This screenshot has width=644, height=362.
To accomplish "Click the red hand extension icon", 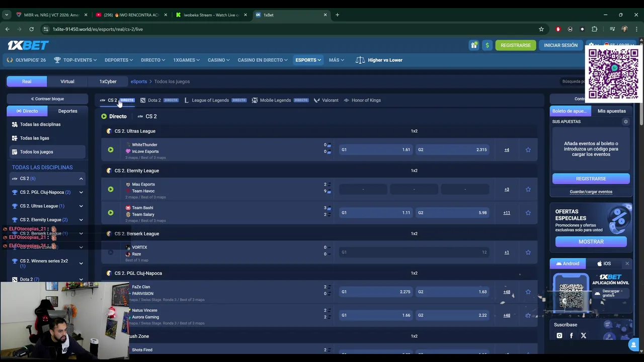I will pyautogui.click(x=558, y=29).
